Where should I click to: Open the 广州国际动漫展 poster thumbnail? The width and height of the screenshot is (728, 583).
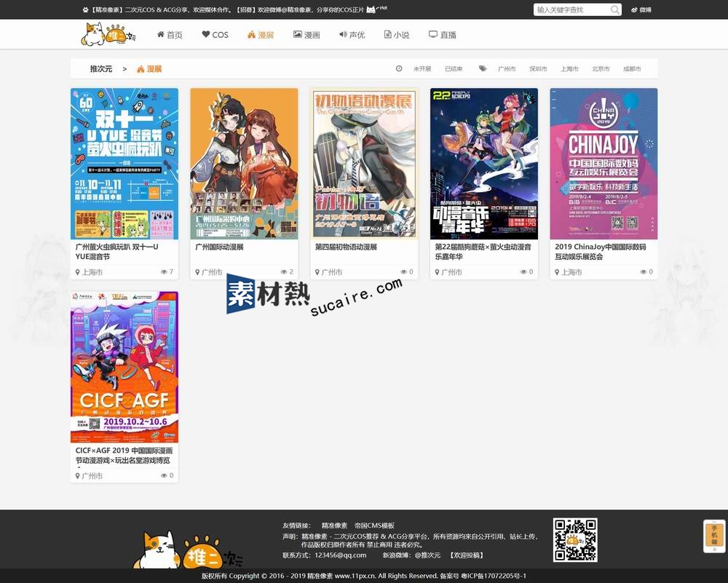pos(244,164)
